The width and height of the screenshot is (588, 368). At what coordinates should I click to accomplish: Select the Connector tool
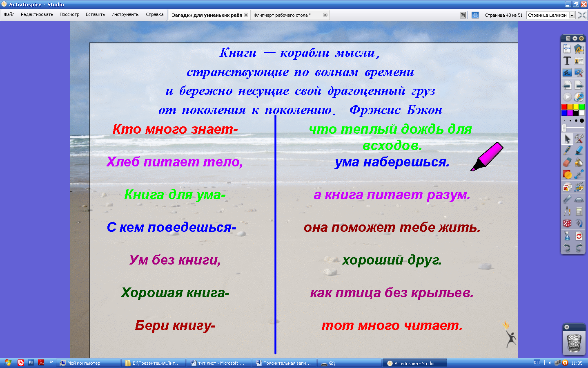(x=579, y=175)
